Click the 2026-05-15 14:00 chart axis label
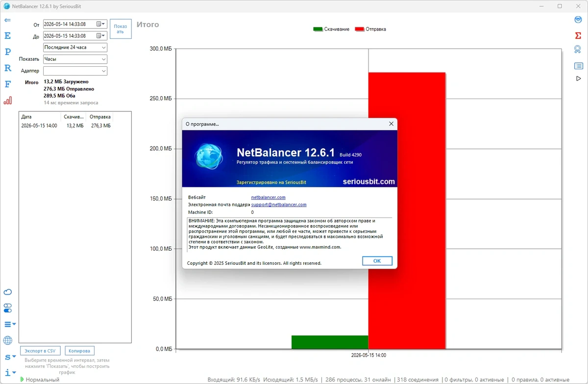This screenshot has width=588, height=384. click(x=368, y=355)
